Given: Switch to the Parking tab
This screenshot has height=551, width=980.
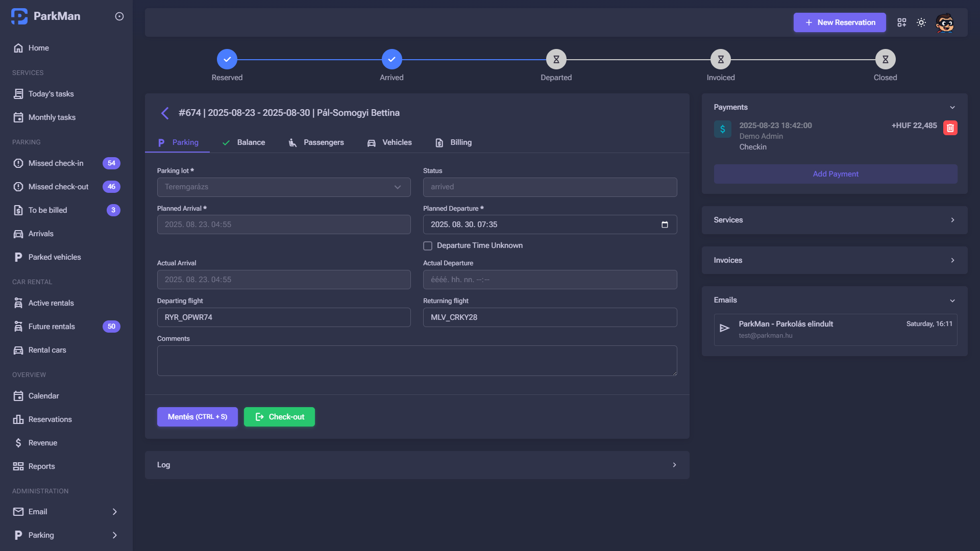Looking at the screenshot, I should point(178,143).
